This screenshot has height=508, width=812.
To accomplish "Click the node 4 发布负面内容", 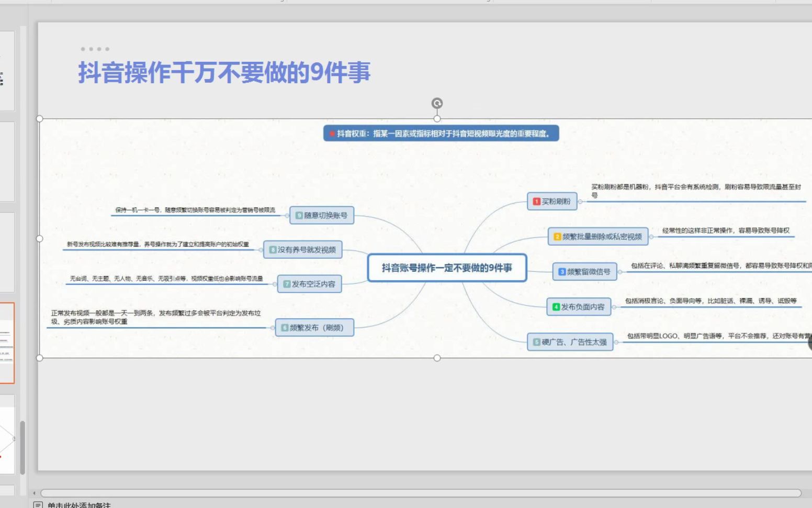I will tap(579, 307).
